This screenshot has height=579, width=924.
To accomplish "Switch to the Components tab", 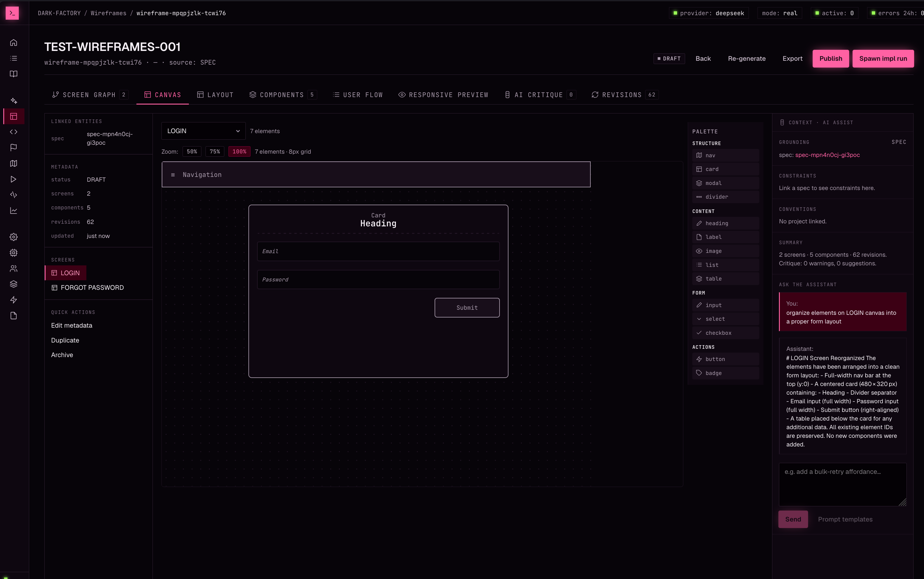I will coord(283,95).
